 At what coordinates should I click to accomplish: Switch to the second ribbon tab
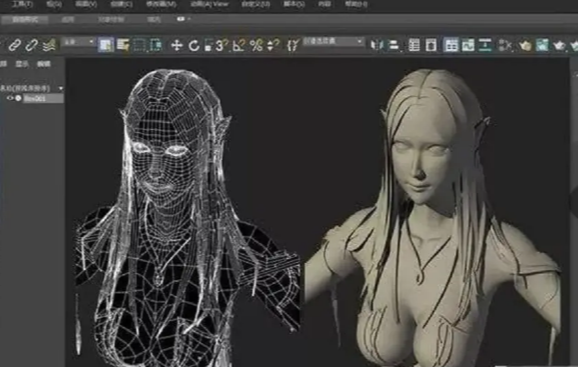tap(68, 20)
